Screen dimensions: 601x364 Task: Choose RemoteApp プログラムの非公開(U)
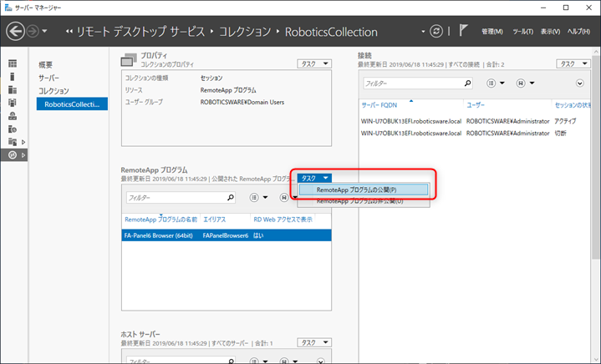tap(364, 201)
